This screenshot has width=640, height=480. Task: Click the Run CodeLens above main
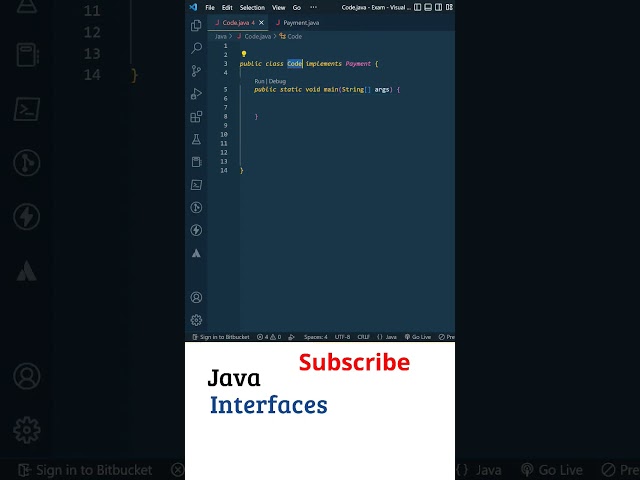click(x=259, y=81)
